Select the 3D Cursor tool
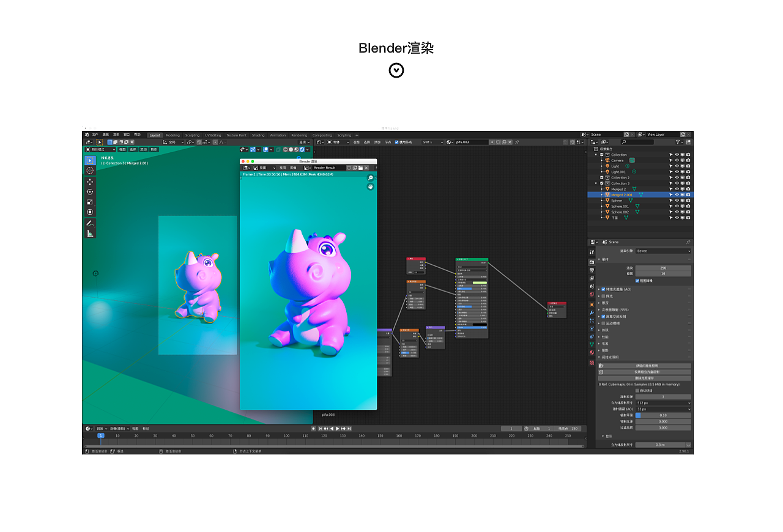Viewport: 783px width, 532px height. [x=90, y=171]
